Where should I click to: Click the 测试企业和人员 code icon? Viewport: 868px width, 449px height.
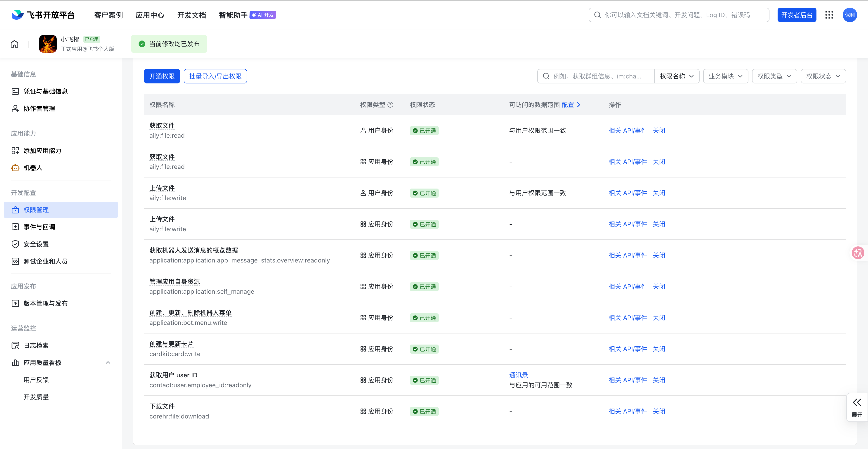click(15, 261)
